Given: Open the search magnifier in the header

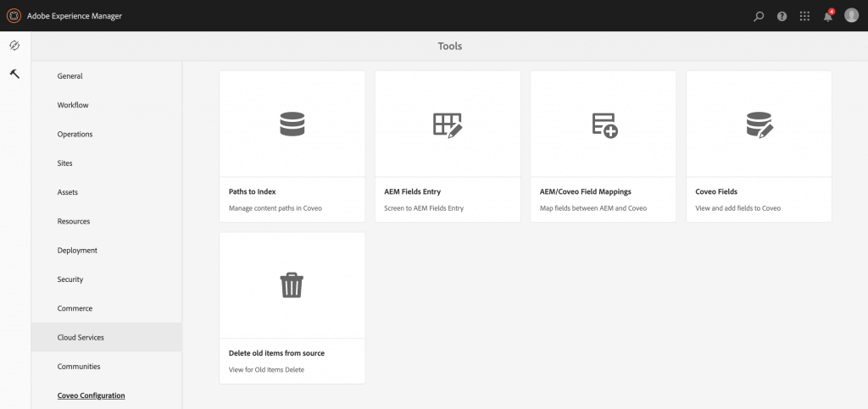Looking at the screenshot, I should click(759, 16).
